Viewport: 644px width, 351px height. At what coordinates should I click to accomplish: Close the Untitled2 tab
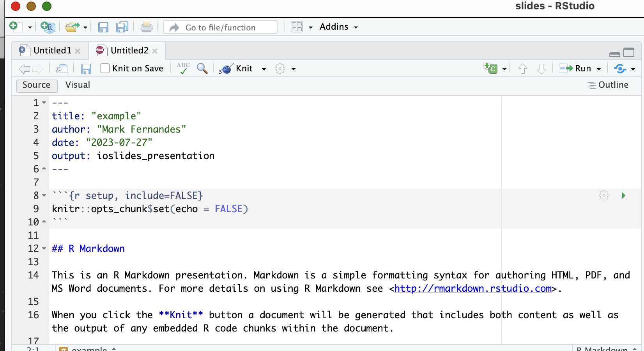tap(155, 51)
